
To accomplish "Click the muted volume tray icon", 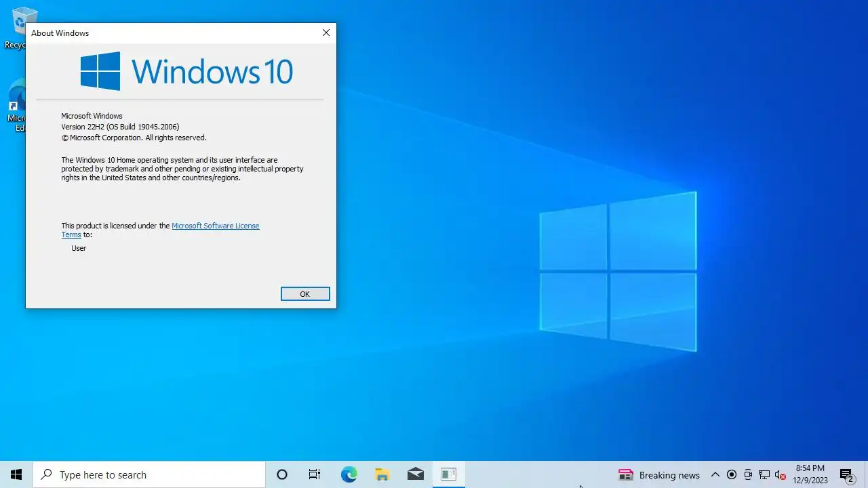I will coord(781,475).
